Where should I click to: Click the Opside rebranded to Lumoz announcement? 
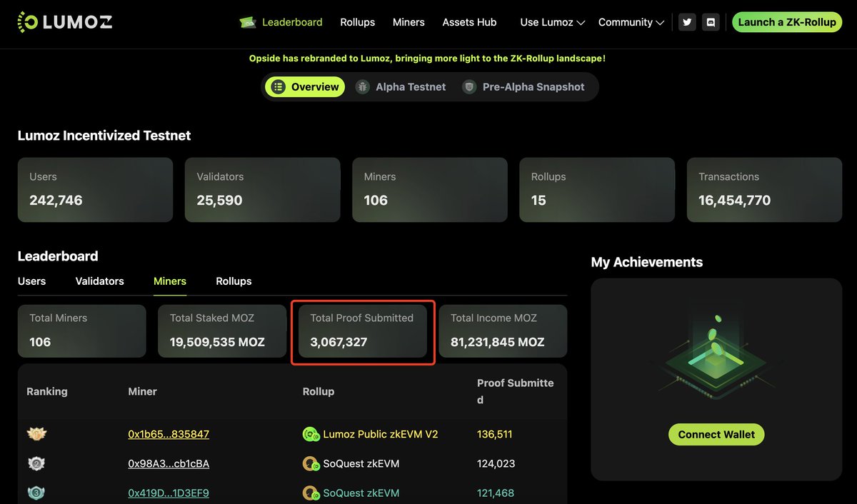tap(427, 59)
